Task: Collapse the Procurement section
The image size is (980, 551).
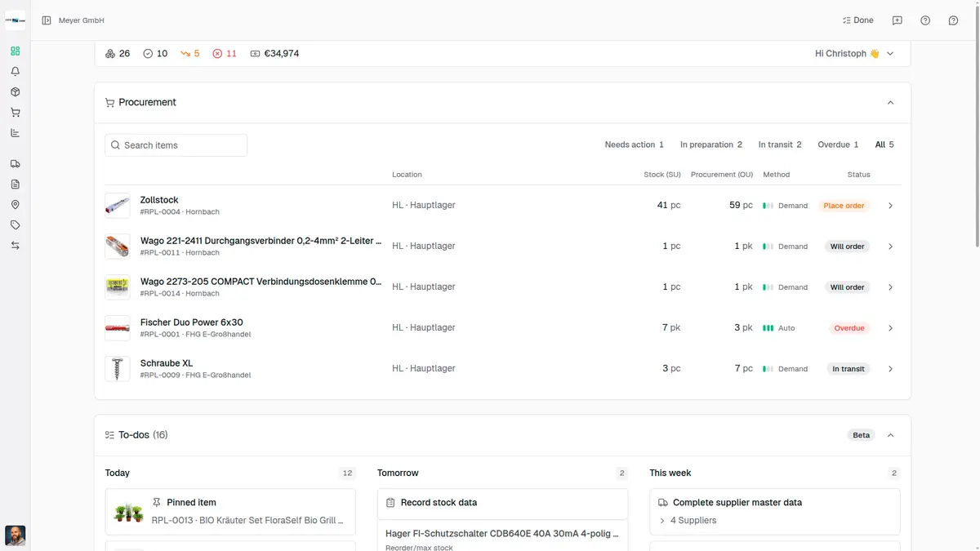Action: [x=890, y=103]
